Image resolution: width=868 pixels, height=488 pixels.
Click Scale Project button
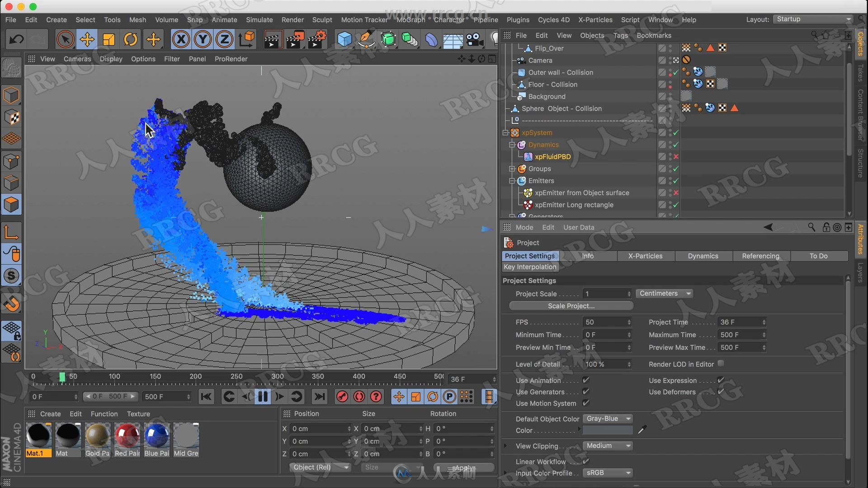(571, 305)
